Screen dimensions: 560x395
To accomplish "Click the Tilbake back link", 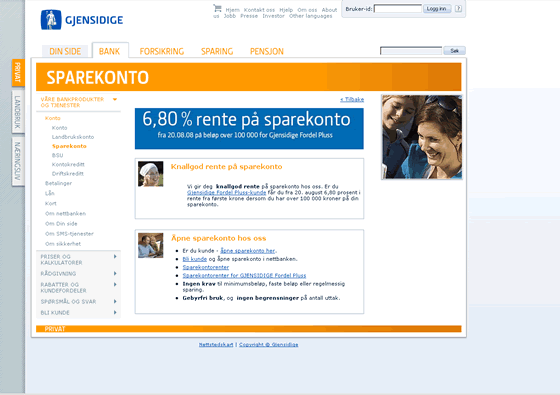I will click(352, 100).
